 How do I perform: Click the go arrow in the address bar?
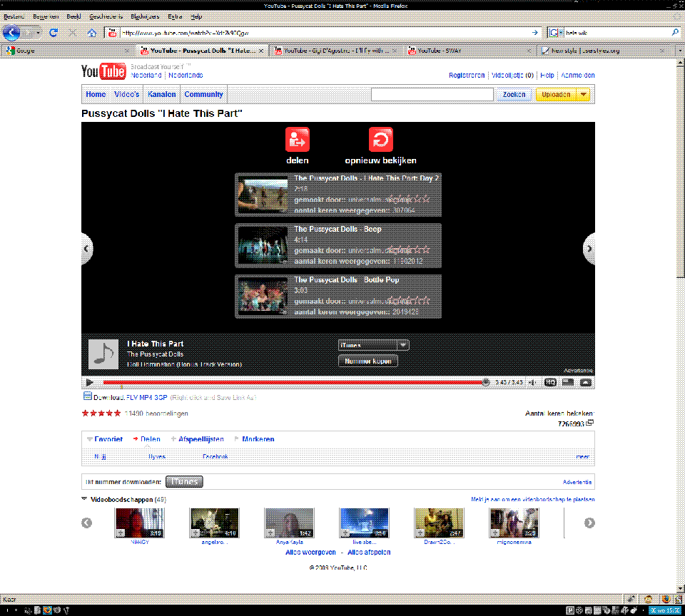(534, 33)
